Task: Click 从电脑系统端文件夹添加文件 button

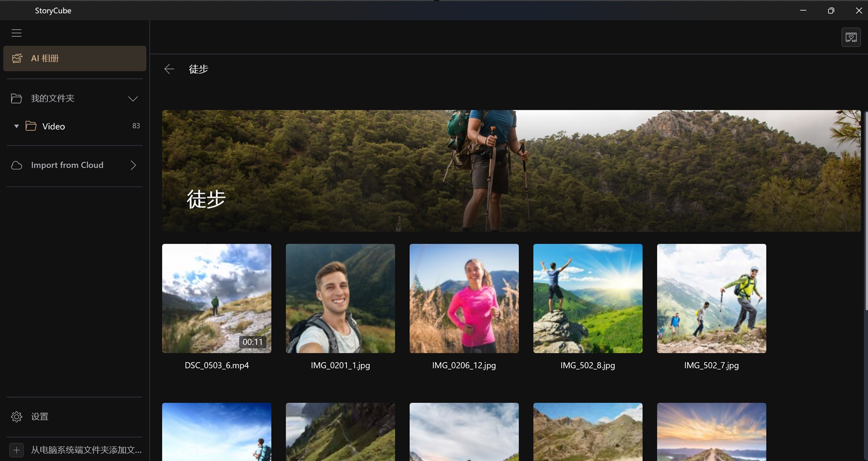Action: [x=86, y=450]
